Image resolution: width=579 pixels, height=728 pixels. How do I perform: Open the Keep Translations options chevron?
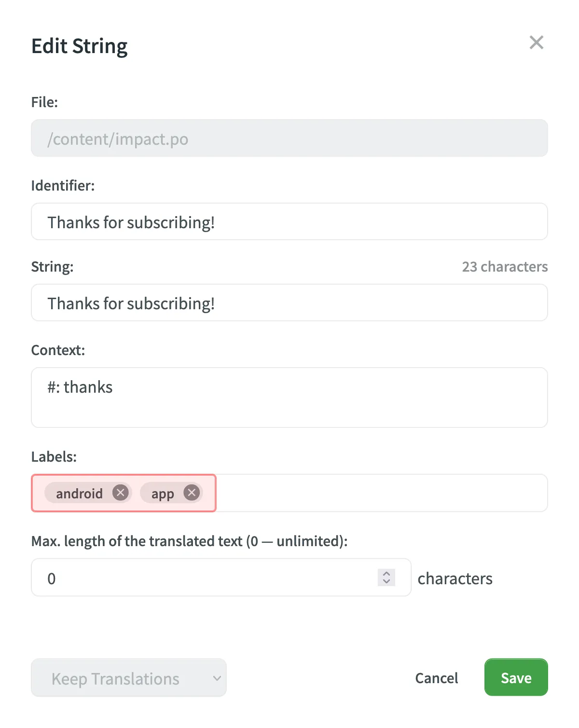216,678
